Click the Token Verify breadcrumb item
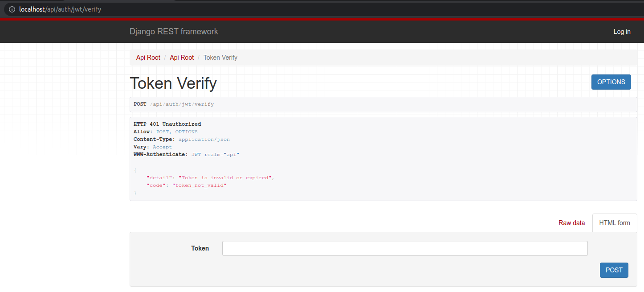This screenshot has height=292, width=644. click(220, 58)
